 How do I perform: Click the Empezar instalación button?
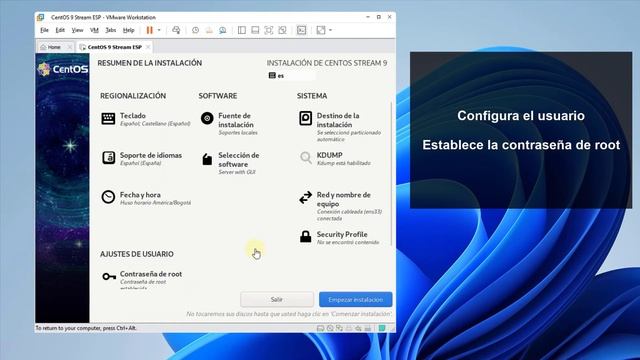(356, 300)
